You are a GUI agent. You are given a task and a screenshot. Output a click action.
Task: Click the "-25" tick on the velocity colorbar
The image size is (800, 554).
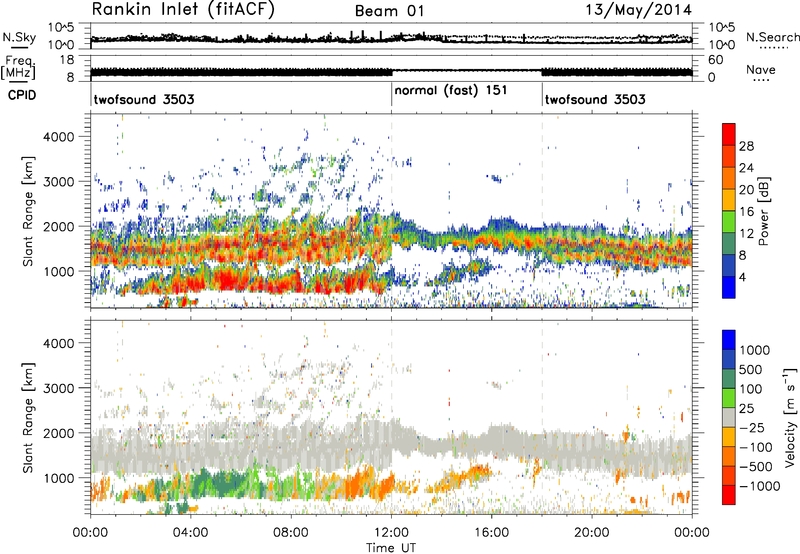pos(753,427)
